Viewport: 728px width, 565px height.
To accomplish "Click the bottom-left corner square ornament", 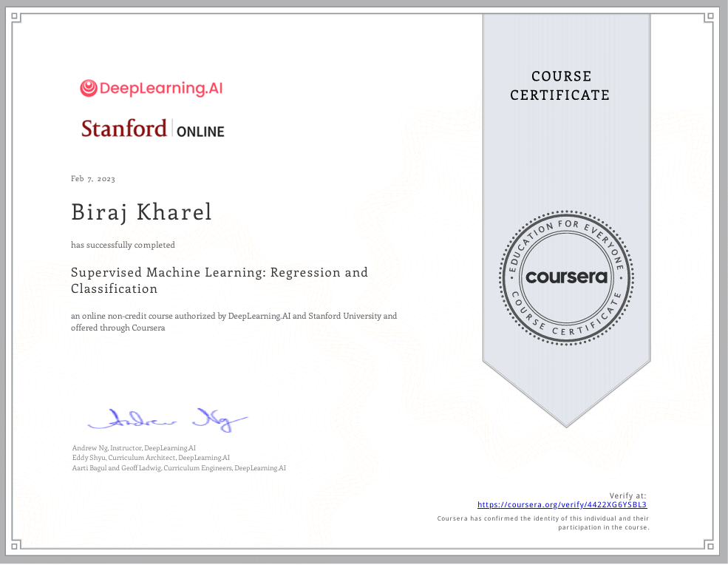I will 16,547.
